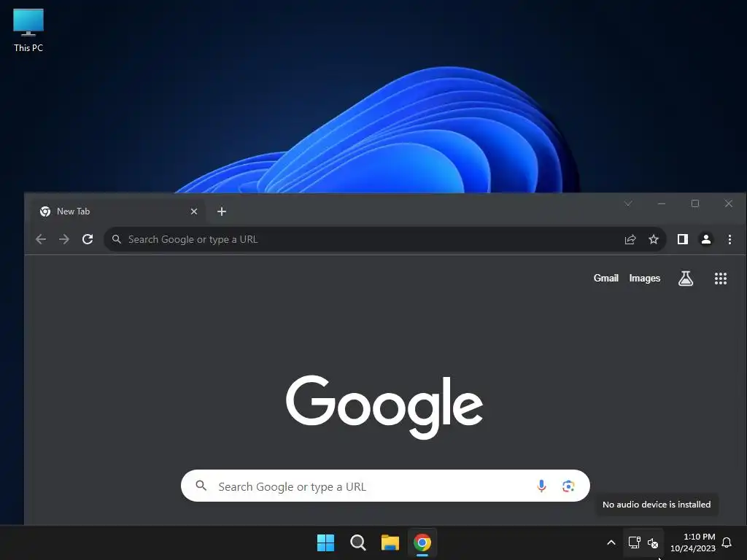The width and height of the screenshot is (747, 560).
Task: Select the New Tab browser tab
Action: pyautogui.click(x=118, y=211)
